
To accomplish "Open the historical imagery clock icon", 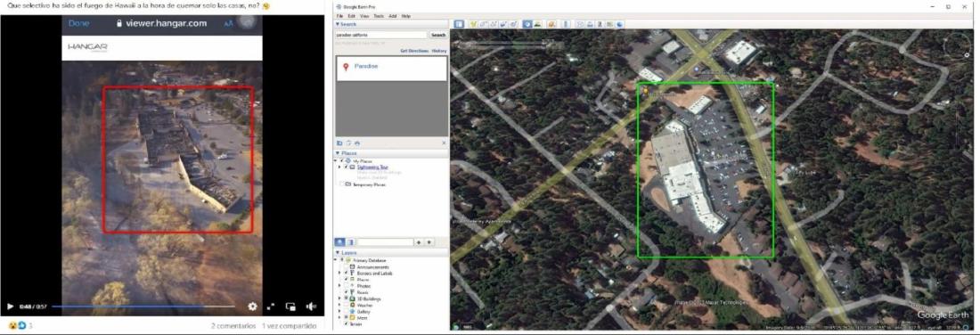I will coord(527,24).
